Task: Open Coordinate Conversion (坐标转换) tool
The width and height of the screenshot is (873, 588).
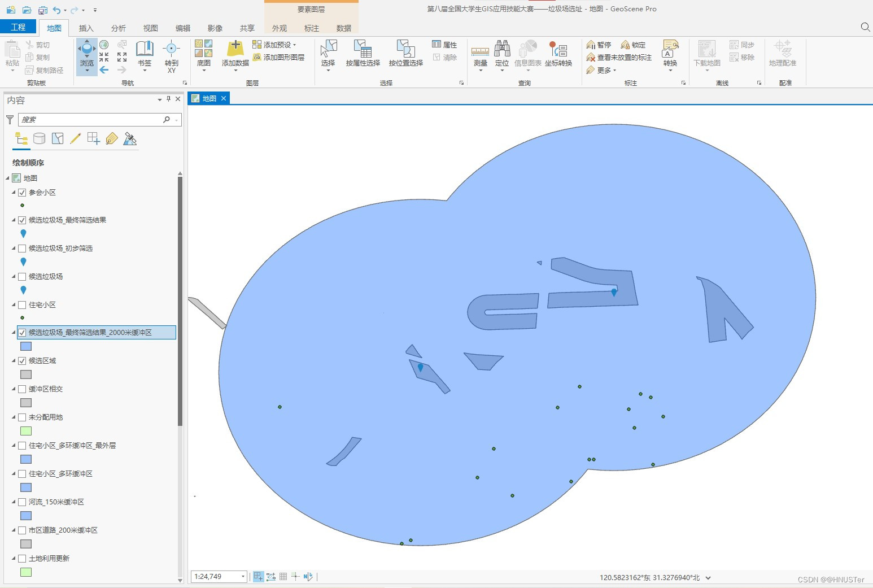Action: point(558,54)
